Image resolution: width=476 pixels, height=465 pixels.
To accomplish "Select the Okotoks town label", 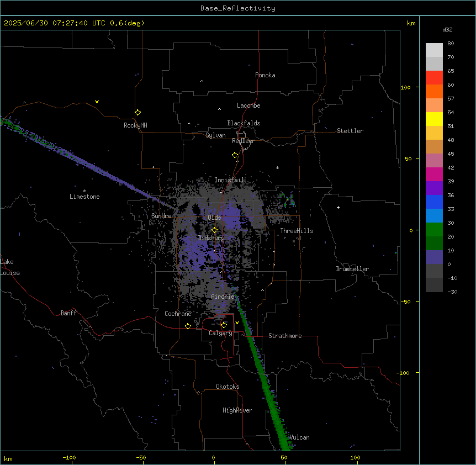I will click(228, 387).
